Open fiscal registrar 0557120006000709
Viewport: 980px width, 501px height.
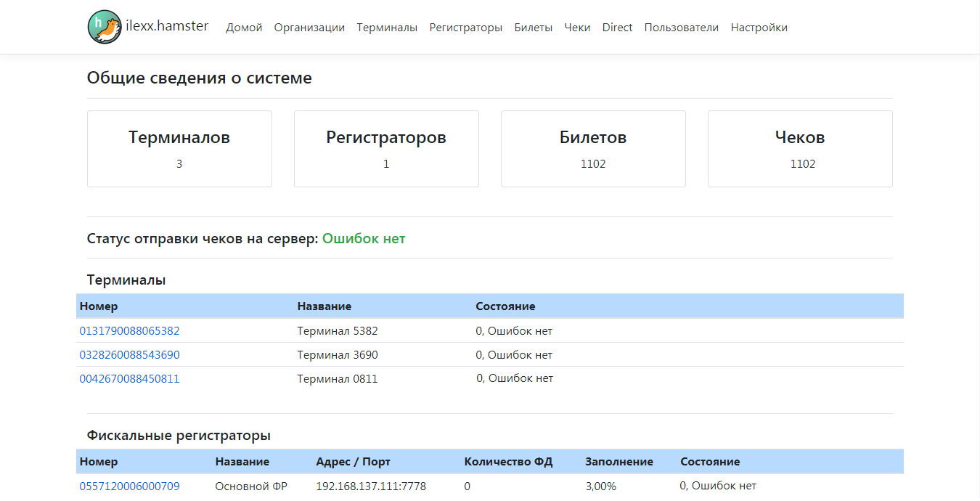[129, 486]
